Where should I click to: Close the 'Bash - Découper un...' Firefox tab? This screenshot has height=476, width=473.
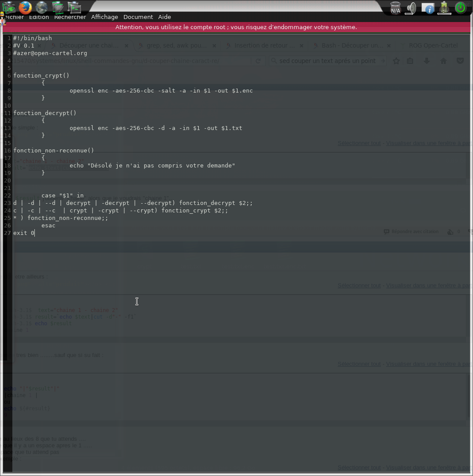(389, 46)
